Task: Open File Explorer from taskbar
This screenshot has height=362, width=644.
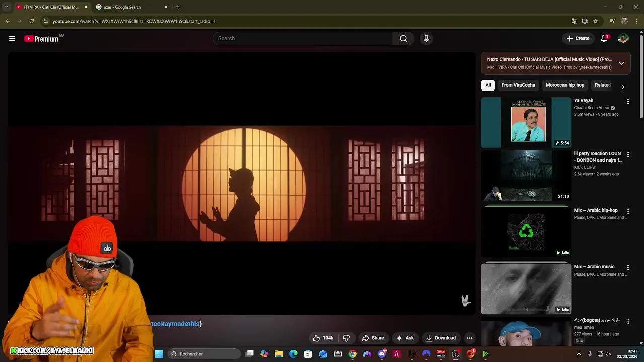Action: (279, 354)
